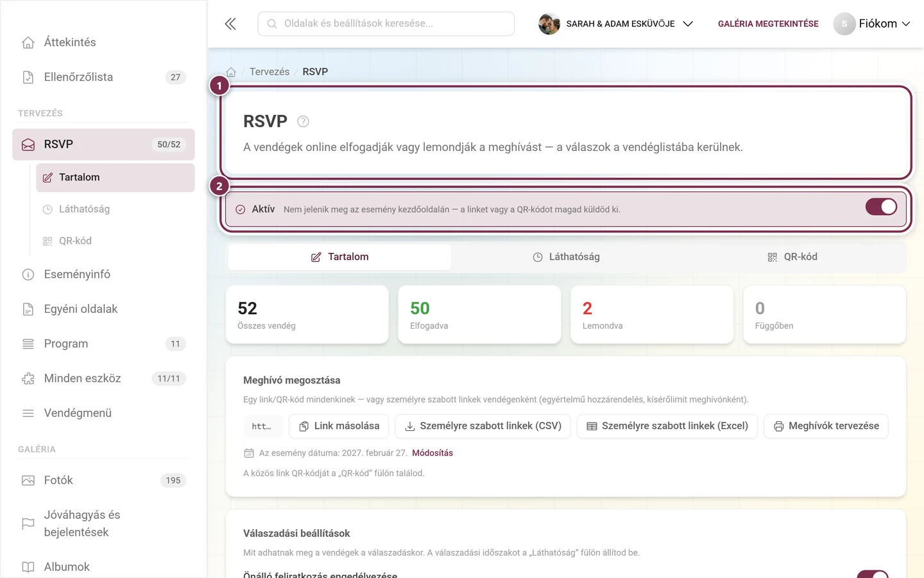Click the Egyéni oldalak page icon
The image size is (924, 578).
28,309
